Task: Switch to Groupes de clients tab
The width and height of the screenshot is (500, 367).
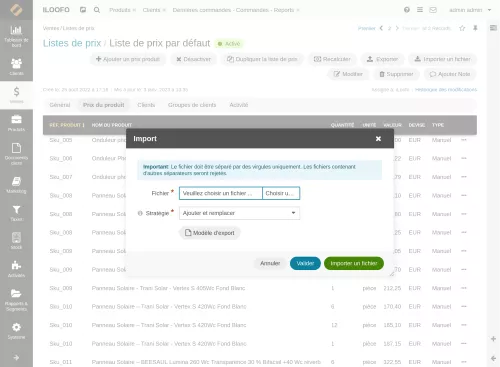Action: point(192,105)
